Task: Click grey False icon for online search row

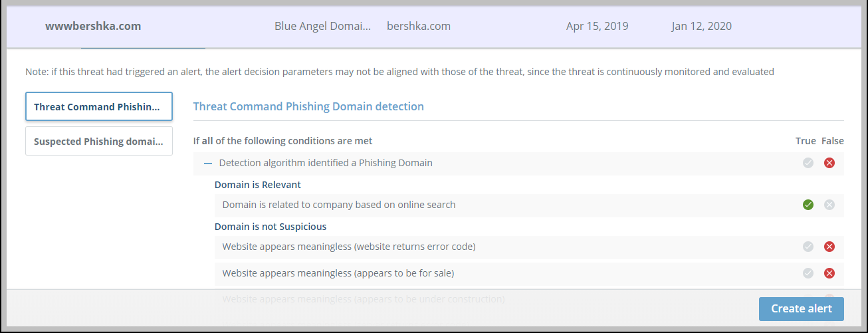Action: click(x=829, y=205)
